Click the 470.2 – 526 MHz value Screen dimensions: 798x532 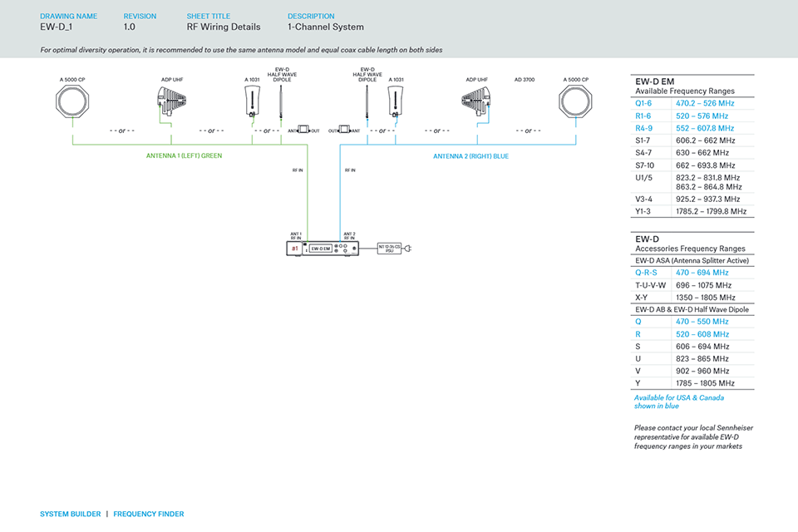click(705, 103)
